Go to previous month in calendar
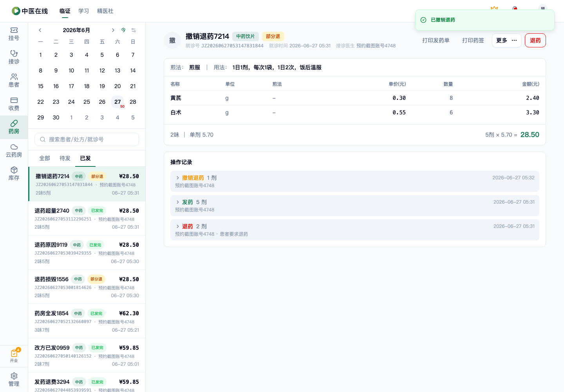Screen dimensions: 564x392 pyautogui.click(x=40, y=30)
